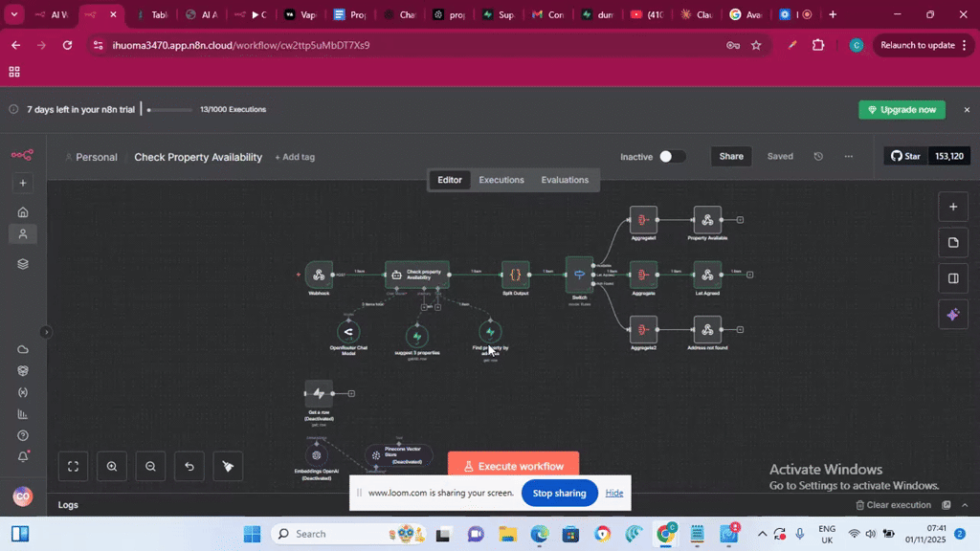Click the n8n logo in sidebar
This screenshot has width=980, height=551.
[23, 155]
